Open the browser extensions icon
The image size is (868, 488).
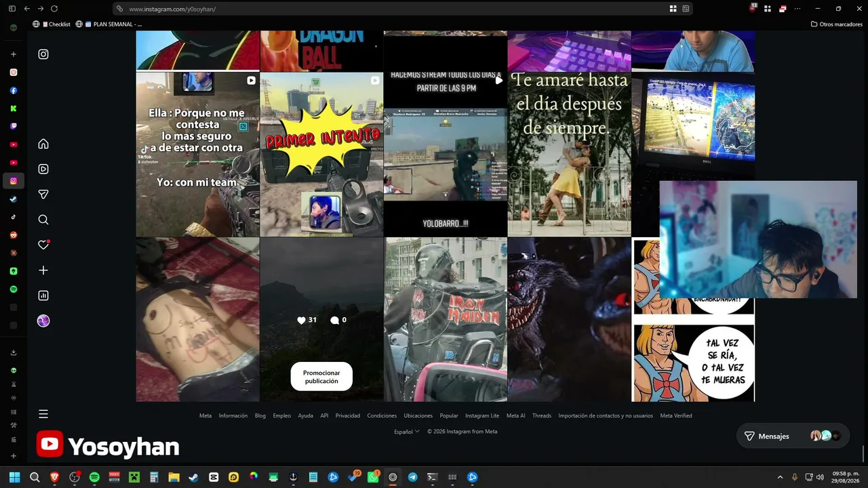768,9
